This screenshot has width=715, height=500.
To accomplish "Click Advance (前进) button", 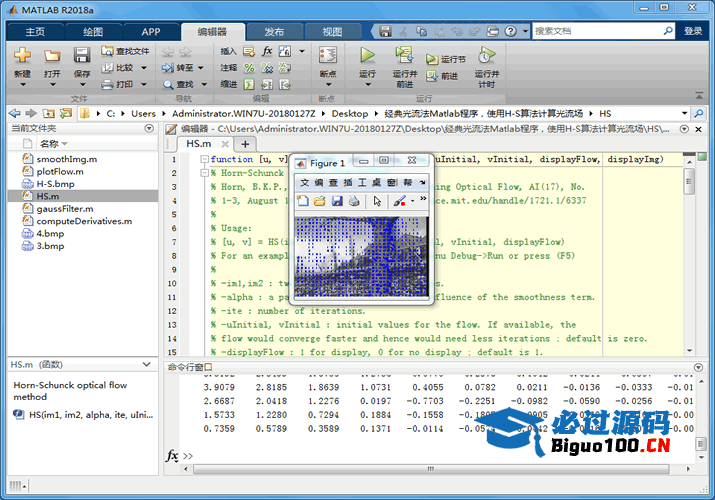I will tap(441, 76).
